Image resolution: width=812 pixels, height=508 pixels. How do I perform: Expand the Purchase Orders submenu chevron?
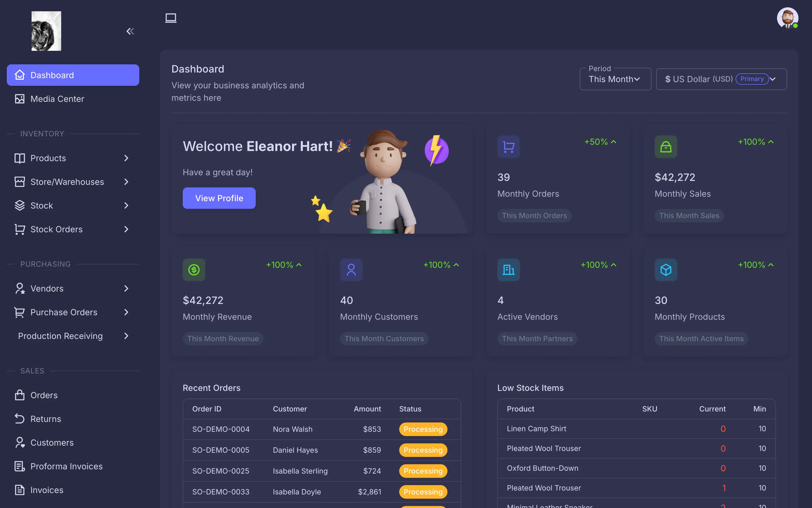(126, 312)
